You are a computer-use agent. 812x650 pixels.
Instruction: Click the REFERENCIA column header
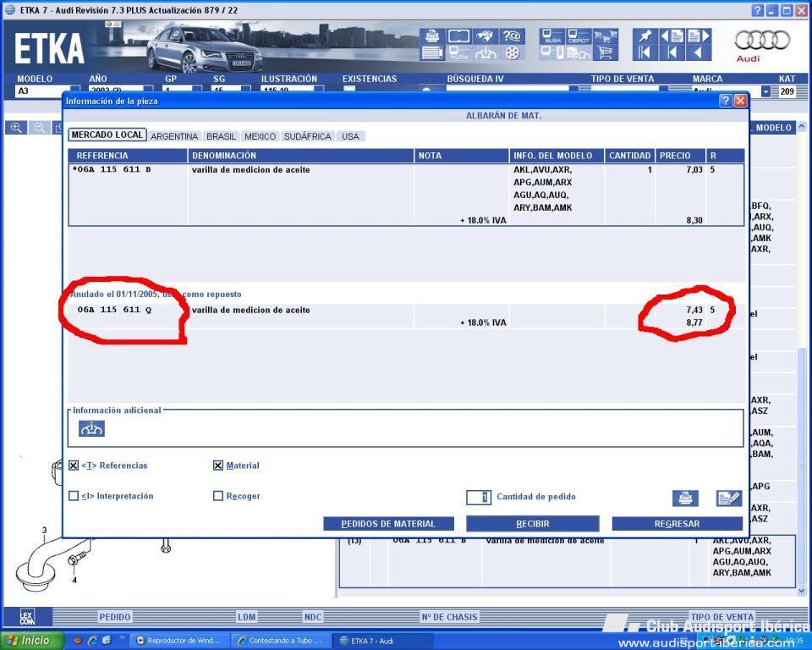point(128,156)
